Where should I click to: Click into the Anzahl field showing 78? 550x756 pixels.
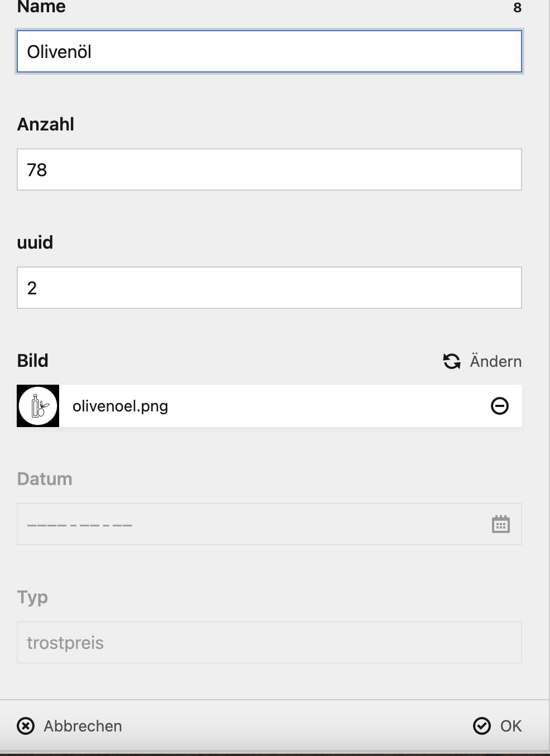coord(269,170)
